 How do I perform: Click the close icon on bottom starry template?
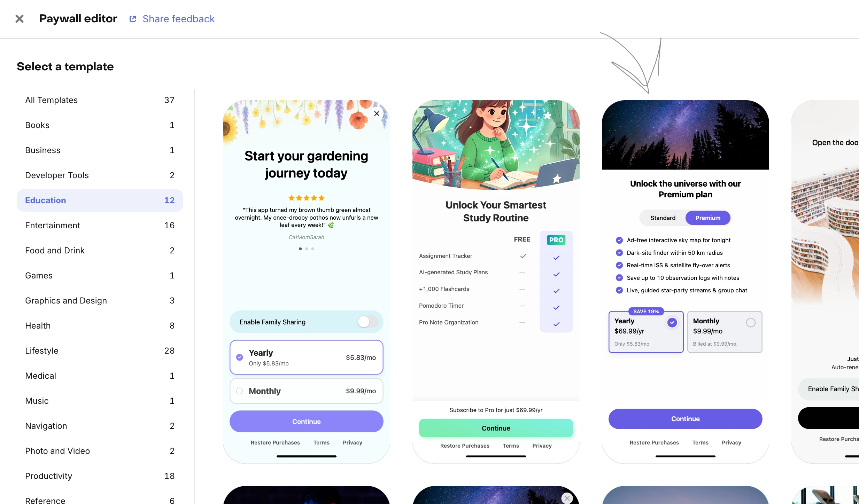567,498
